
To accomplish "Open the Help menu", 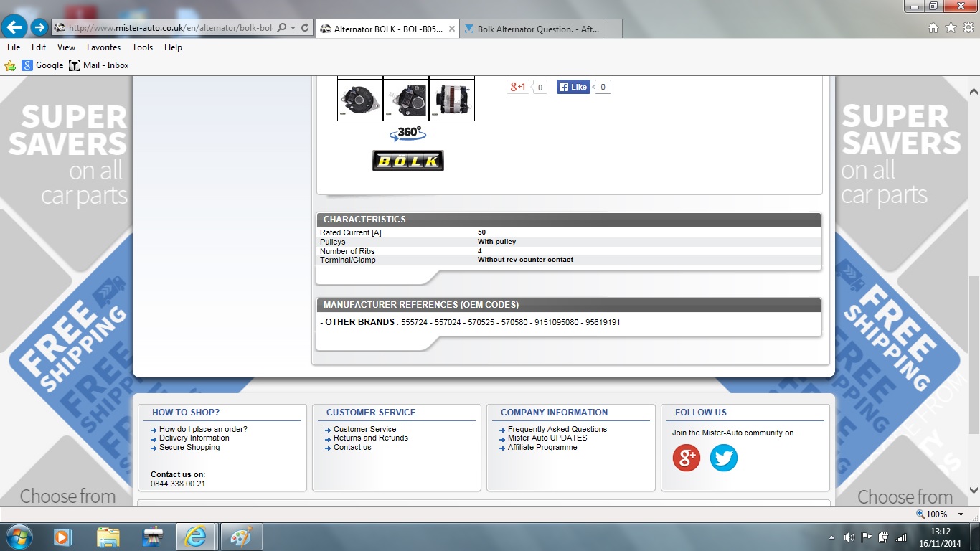I will tap(173, 47).
